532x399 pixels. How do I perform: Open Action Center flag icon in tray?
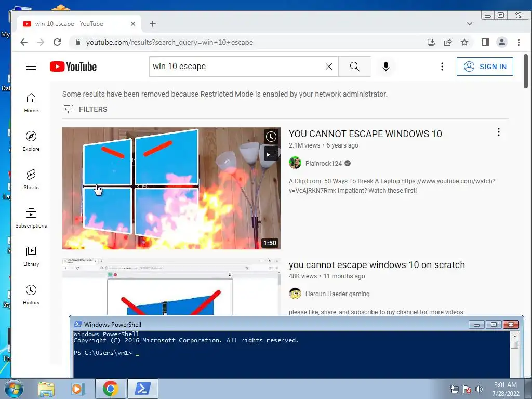[x=467, y=389]
